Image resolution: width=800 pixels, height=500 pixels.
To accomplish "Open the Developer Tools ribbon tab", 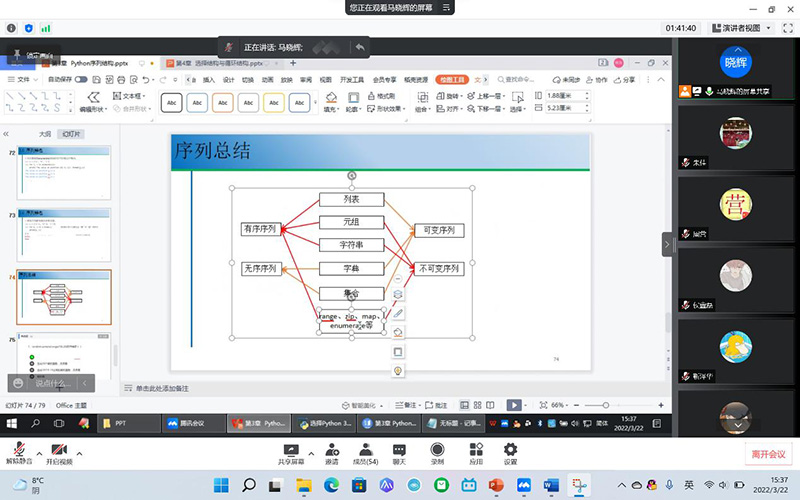I will 352,80.
